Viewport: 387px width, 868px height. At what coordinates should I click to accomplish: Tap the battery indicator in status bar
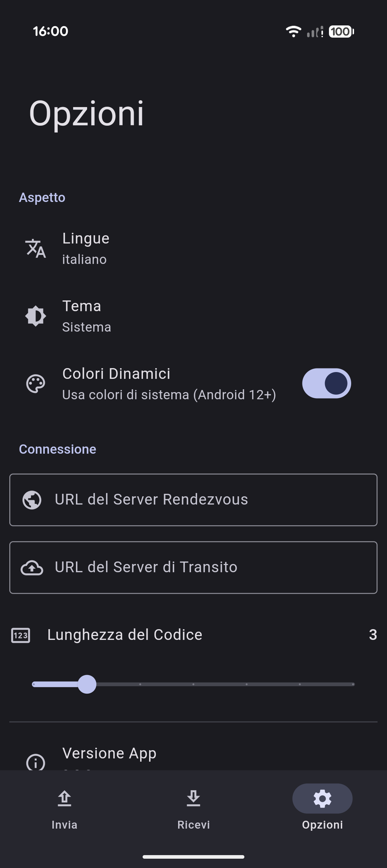pyautogui.click(x=341, y=32)
